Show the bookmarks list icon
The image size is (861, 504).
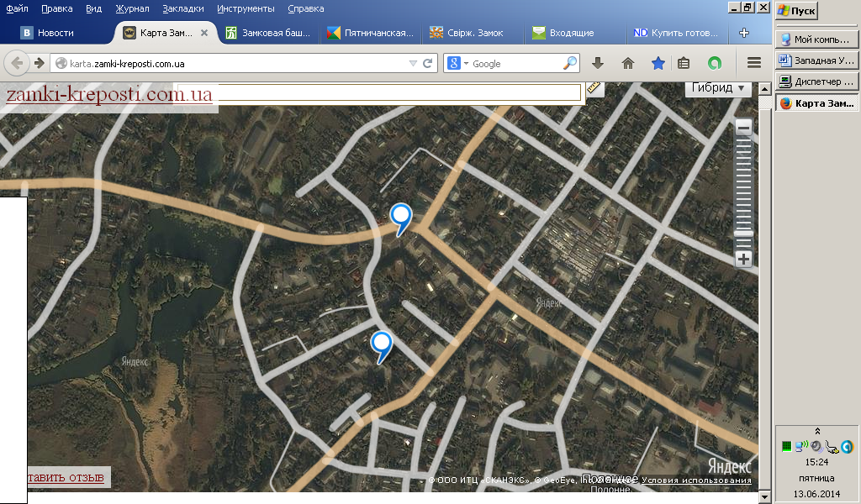pos(684,64)
